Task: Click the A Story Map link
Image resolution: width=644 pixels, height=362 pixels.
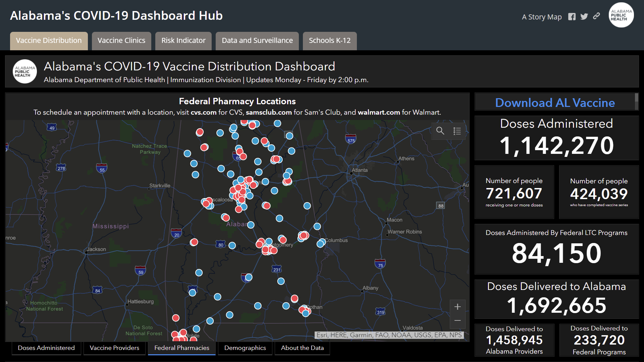Action: pos(541,17)
